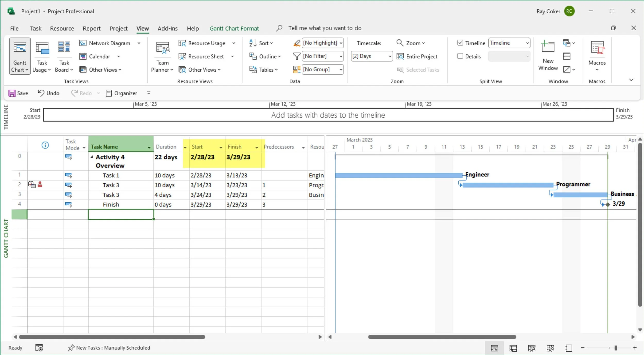Click the Resource Sheet status bar icon
The width and height of the screenshot is (644, 355).
coord(550,348)
